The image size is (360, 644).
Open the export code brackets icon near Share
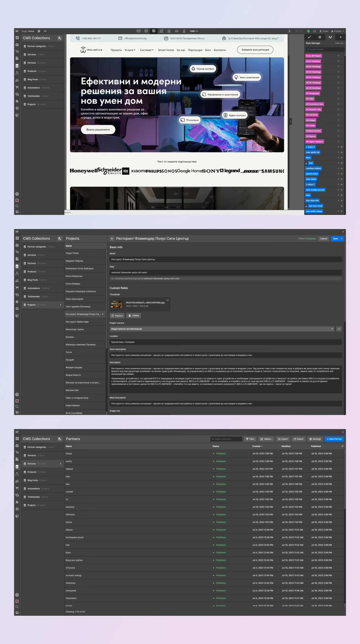click(x=314, y=31)
